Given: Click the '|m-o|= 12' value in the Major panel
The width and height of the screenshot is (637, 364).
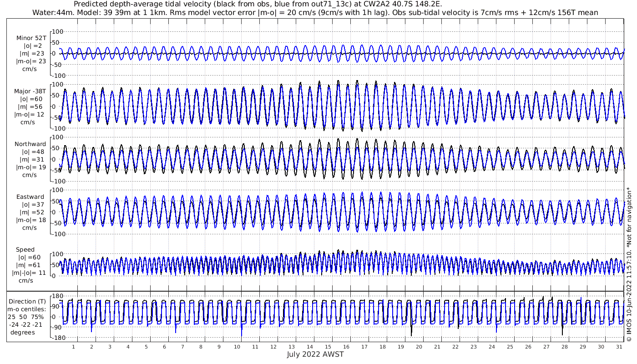Looking at the screenshot, I should coord(29,115).
